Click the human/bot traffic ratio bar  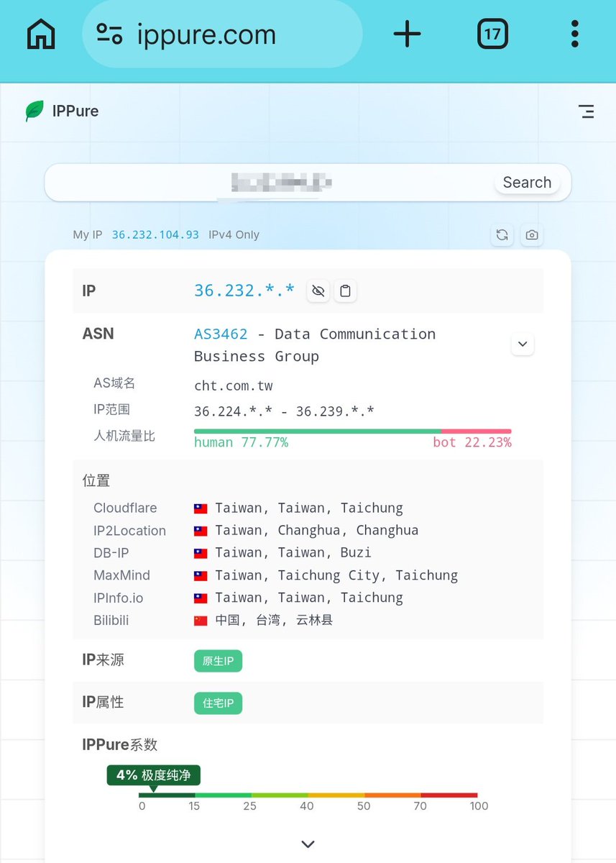coord(353,431)
